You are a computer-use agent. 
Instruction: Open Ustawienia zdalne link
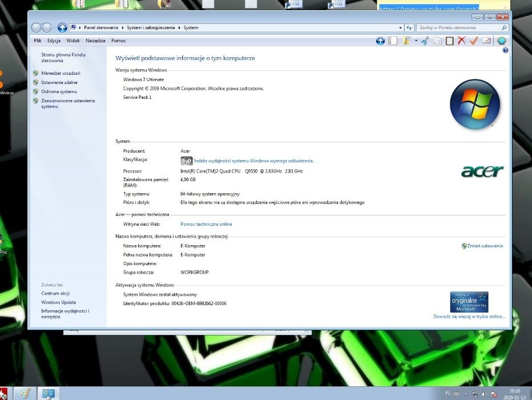(x=59, y=82)
